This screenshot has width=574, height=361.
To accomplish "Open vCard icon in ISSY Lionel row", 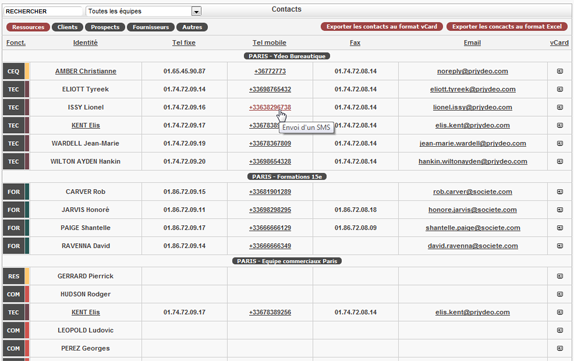I will pos(560,107).
